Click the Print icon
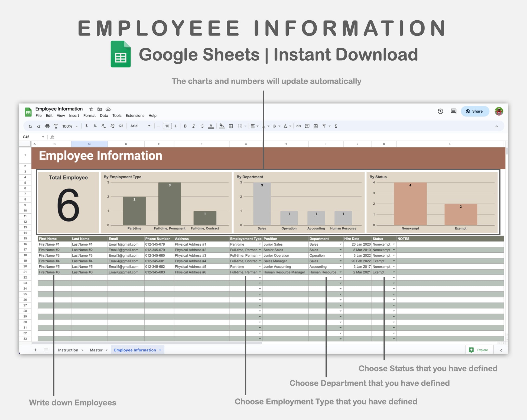 [x=47, y=126]
